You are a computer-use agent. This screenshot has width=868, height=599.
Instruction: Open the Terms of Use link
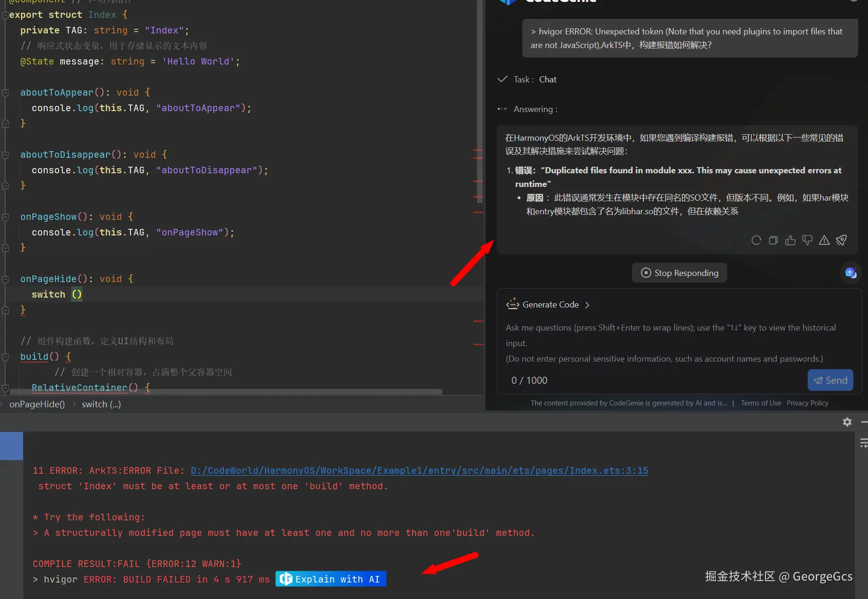pyautogui.click(x=761, y=403)
